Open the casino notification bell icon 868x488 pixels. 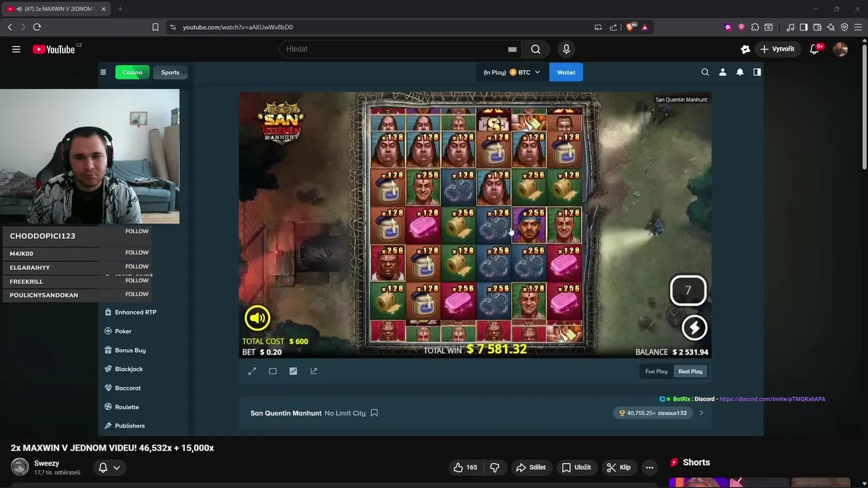pos(740,73)
